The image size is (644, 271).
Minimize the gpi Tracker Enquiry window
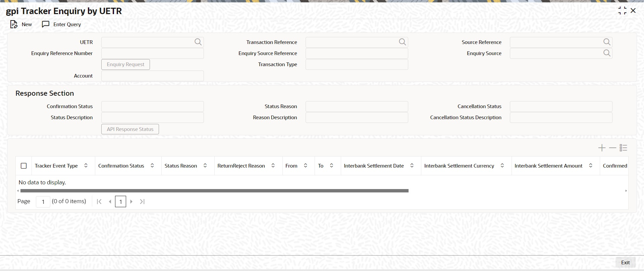[x=622, y=11]
